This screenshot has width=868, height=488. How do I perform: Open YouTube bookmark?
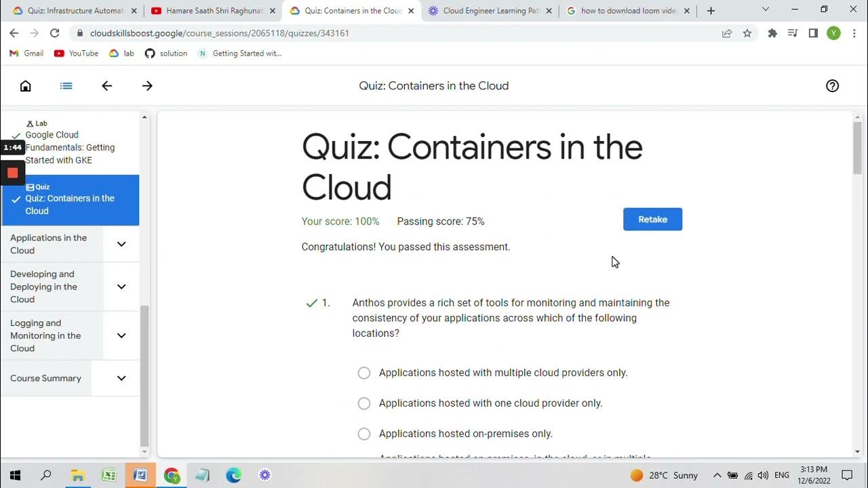tap(76, 54)
